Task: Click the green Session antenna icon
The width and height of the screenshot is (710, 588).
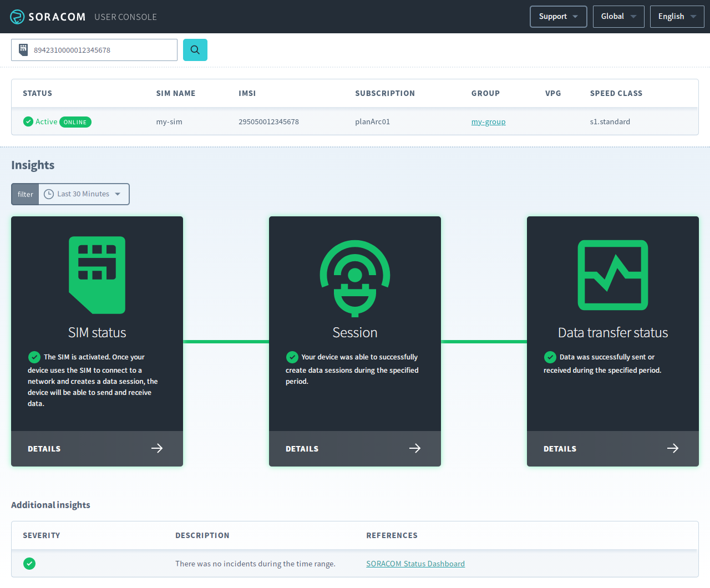Action: click(355, 278)
